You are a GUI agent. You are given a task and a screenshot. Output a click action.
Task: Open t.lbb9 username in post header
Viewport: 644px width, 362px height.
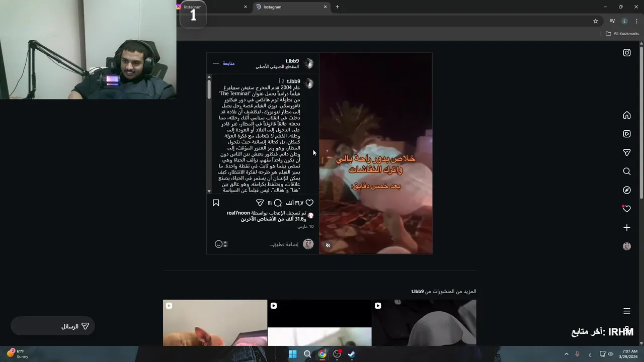point(292,61)
